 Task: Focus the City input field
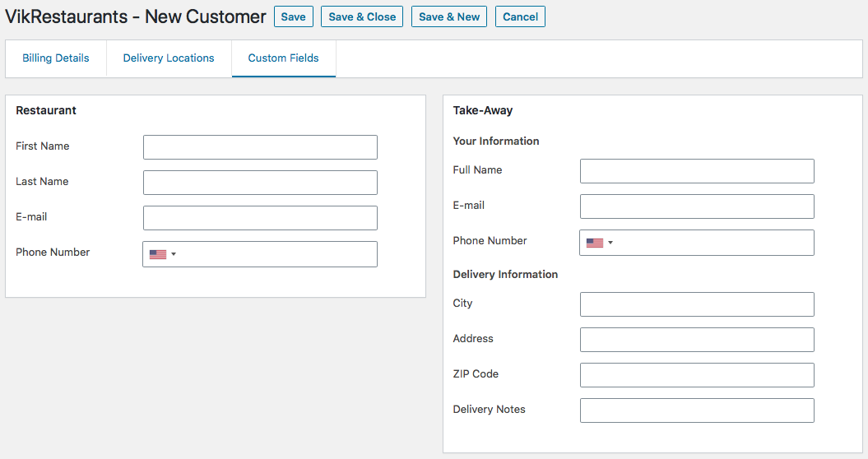point(697,304)
